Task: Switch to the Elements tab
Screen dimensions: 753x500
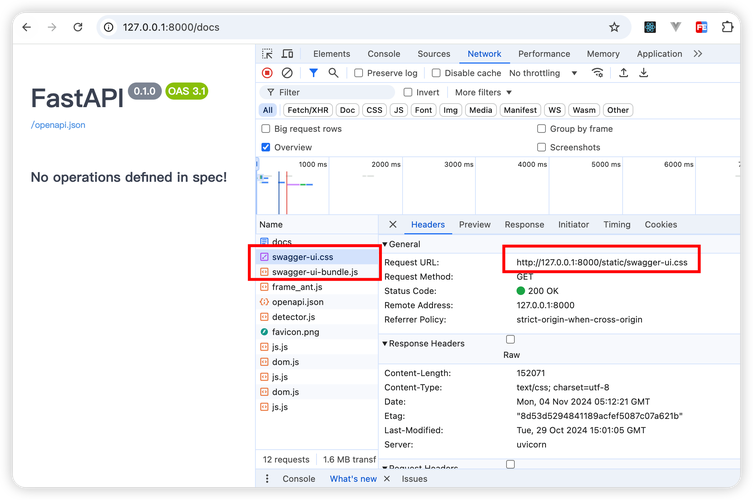Action: [x=332, y=54]
